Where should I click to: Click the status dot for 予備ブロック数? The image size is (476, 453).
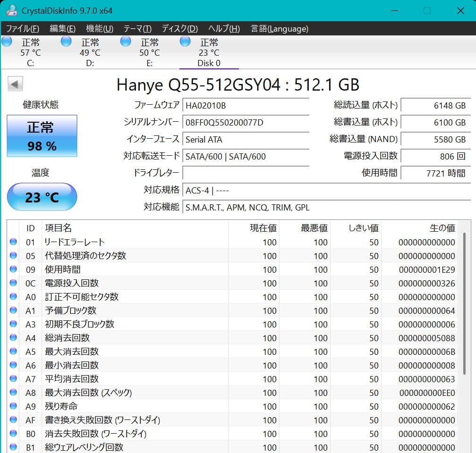tap(14, 310)
